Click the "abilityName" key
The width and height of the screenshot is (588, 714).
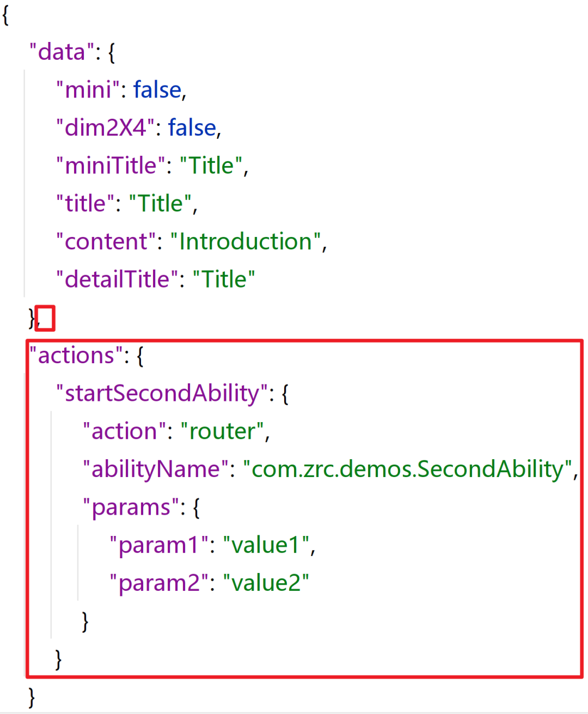155,469
